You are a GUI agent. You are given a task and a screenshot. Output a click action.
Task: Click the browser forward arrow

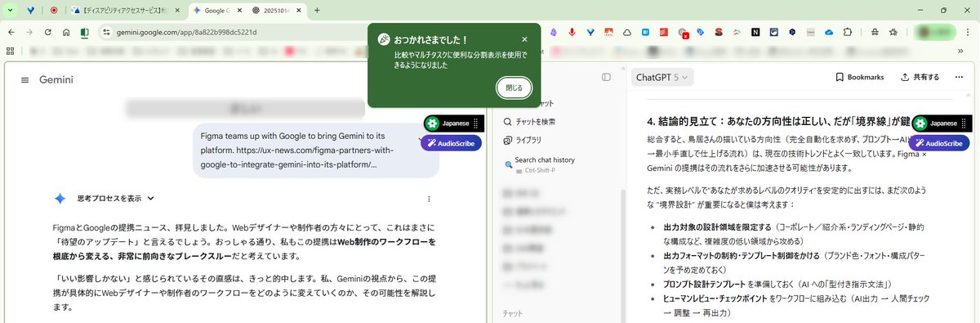pos(29,32)
